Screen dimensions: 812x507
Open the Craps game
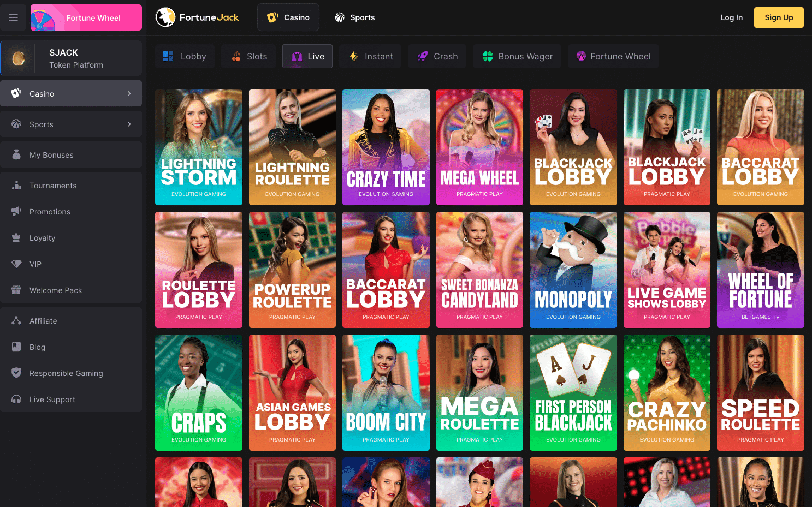199,392
